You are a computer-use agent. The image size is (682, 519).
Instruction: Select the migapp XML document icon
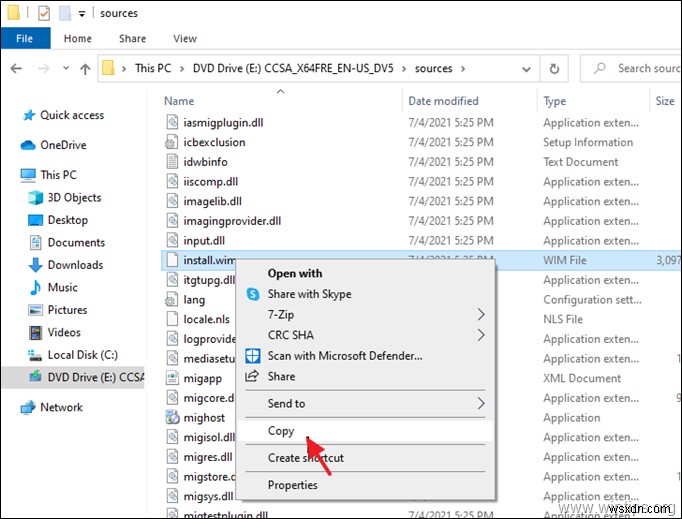pos(172,378)
